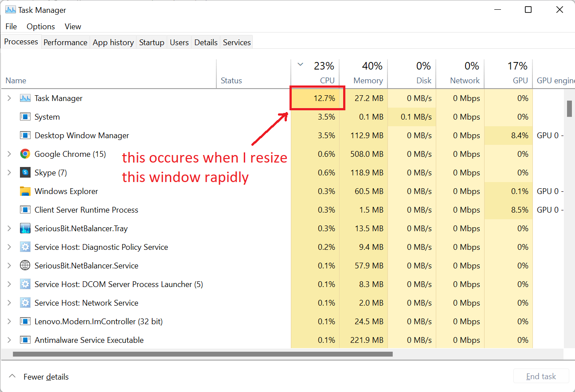Sort by the Network column header
Viewport: 575px width, 392px height.
[460, 74]
